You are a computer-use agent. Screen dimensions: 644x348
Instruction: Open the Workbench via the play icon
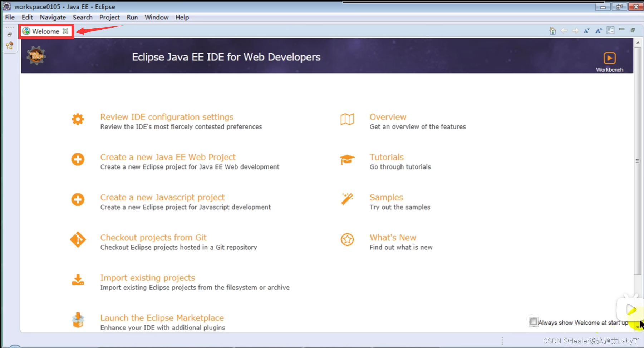(x=610, y=58)
